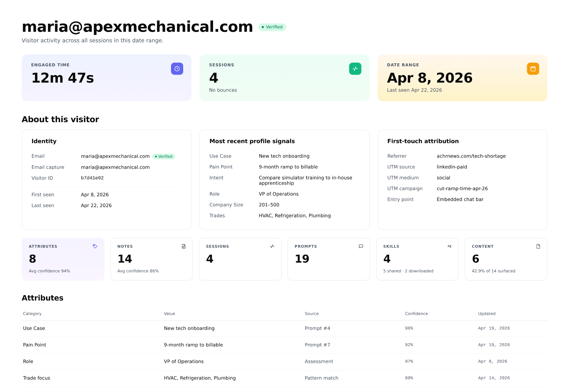Click the Verified badge beside page title
The image size is (569, 392).
(x=272, y=27)
